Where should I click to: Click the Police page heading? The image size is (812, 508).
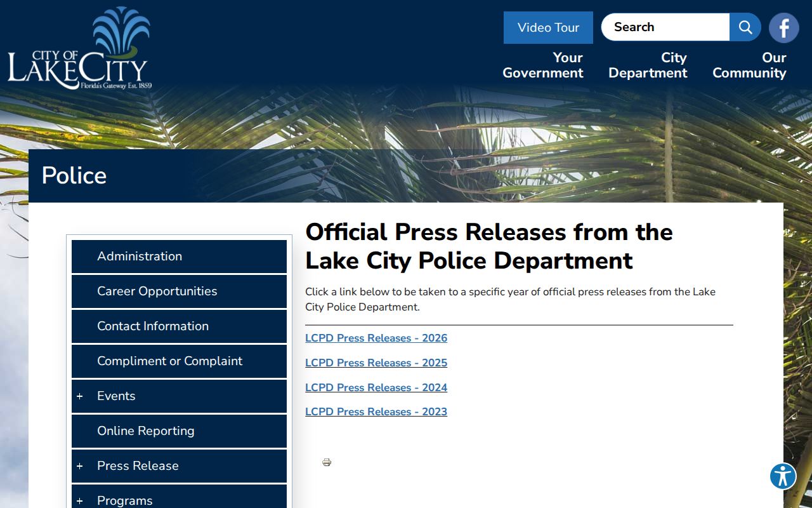[74, 176]
